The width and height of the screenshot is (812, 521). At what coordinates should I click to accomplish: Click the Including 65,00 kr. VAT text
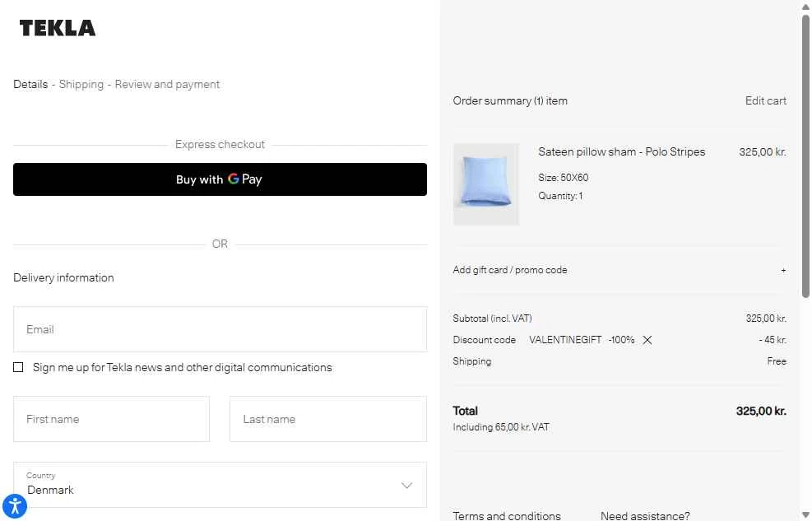pyautogui.click(x=501, y=427)
